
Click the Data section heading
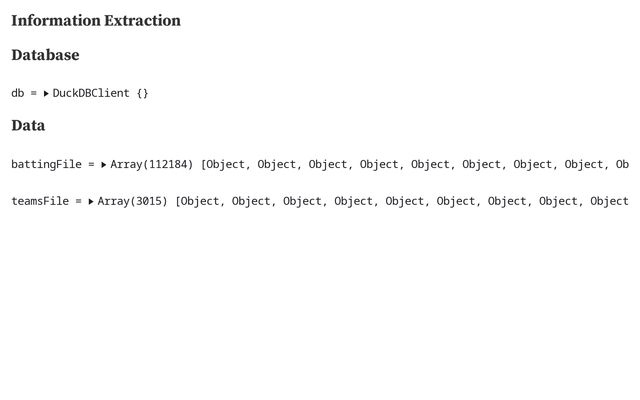(x=28, y=126)
